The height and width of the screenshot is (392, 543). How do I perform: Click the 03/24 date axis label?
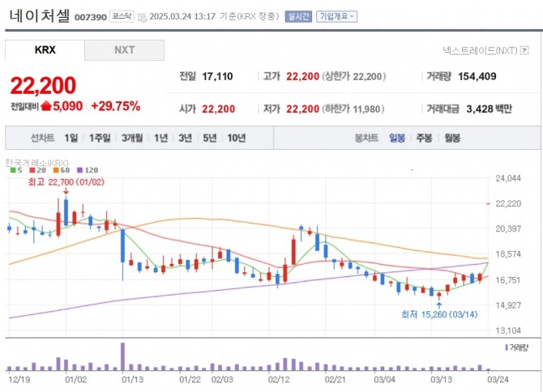(x=498, y=380)
